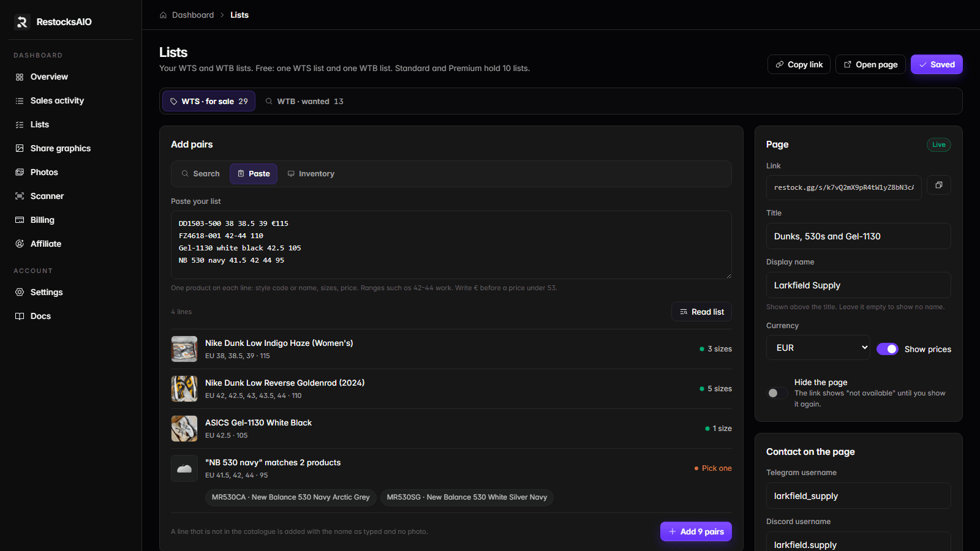Copy the page link with the copy icon
980x551 pixels.
939,185
